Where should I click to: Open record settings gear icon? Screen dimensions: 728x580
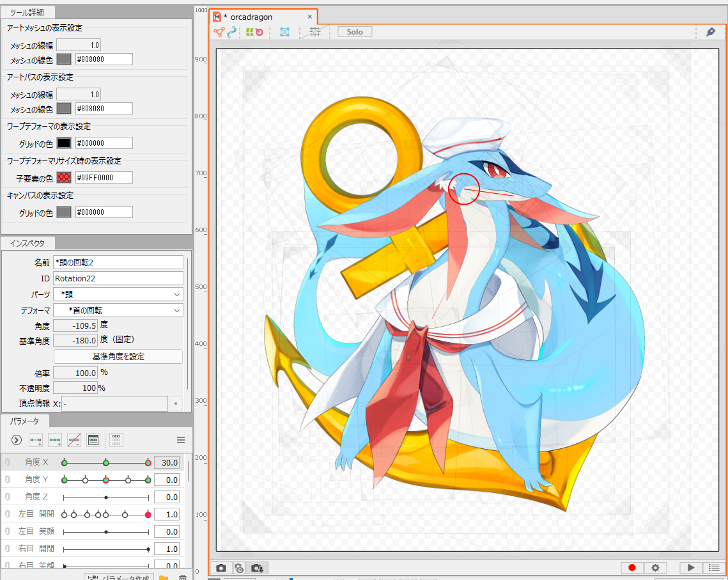click(x=655, y=567)
